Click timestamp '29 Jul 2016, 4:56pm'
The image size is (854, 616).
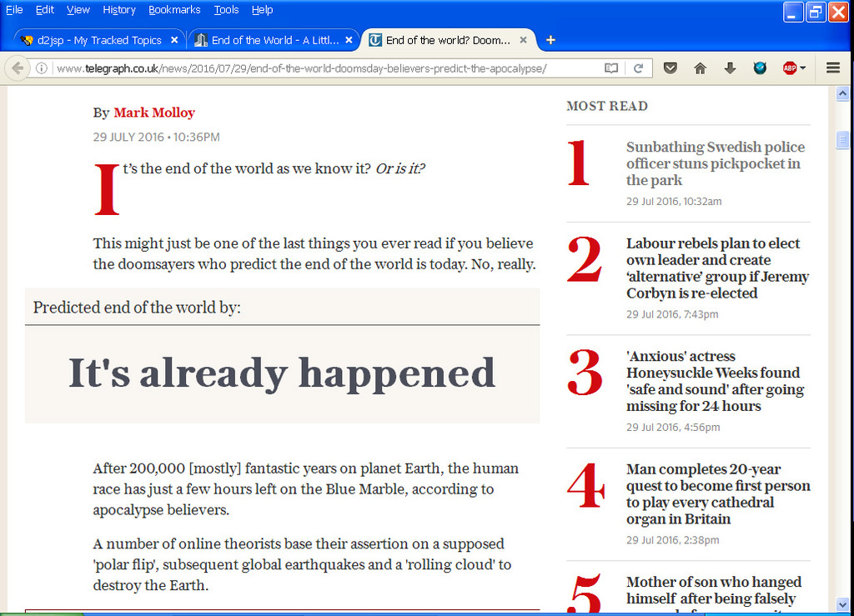pos(673,427)
